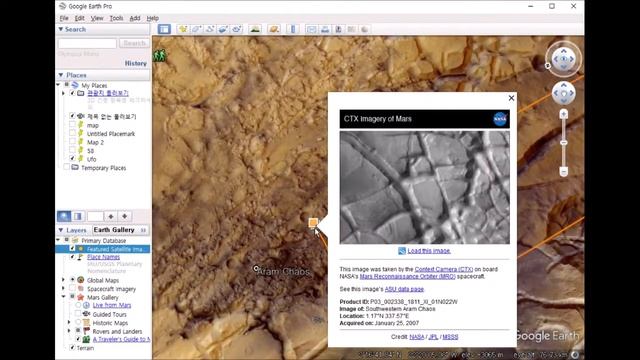The image size is (640, 360).
Task: Check the Guided Tours checkbox
Action: coord(78,314)
